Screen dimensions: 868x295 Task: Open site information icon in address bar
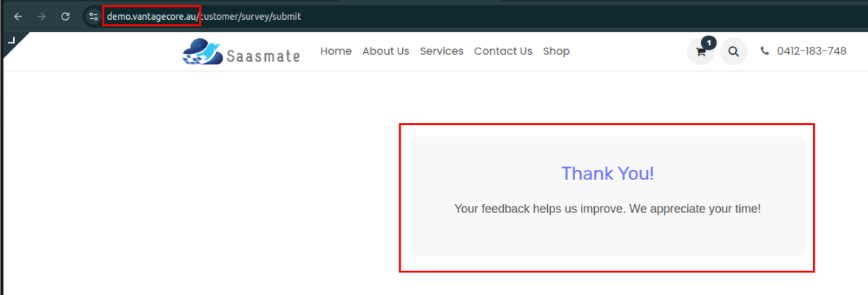93,16
